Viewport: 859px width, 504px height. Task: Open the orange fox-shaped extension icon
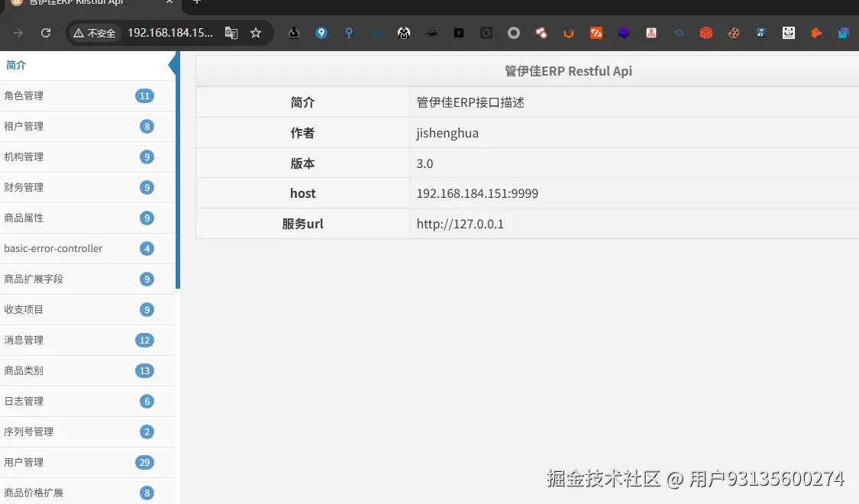click(569, 33)
